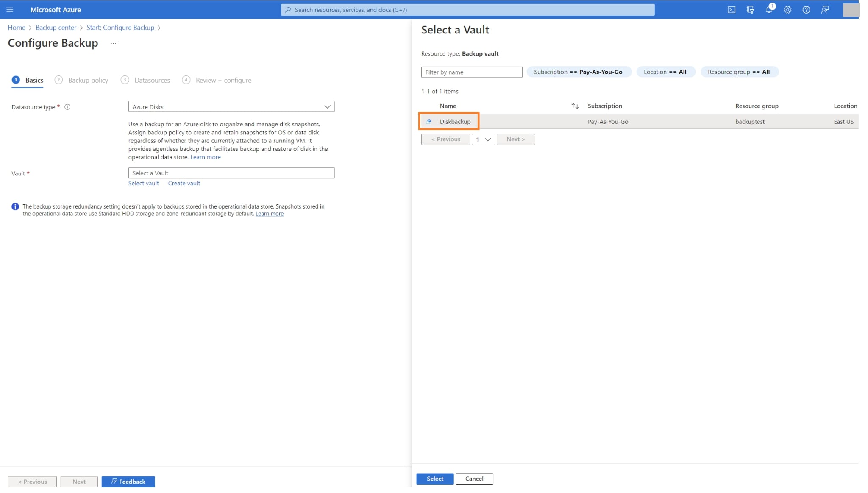Click the Name column header

pyautogui.click(x=448, y=106)
